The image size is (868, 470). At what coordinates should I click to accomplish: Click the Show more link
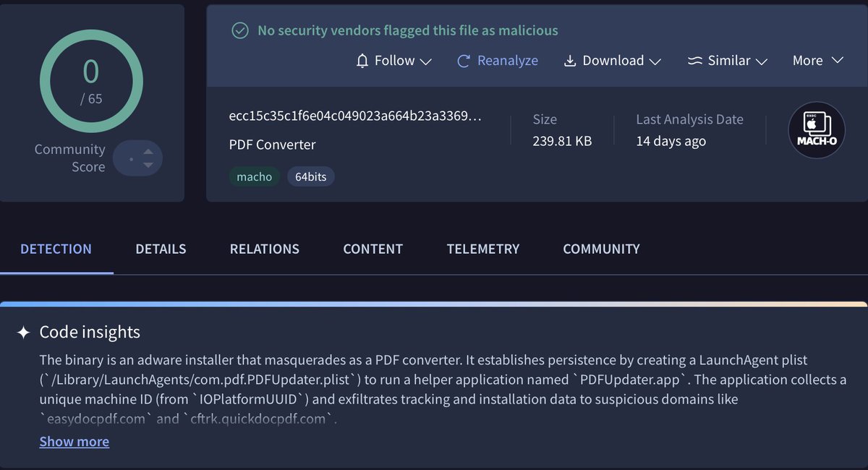(74, 442)
